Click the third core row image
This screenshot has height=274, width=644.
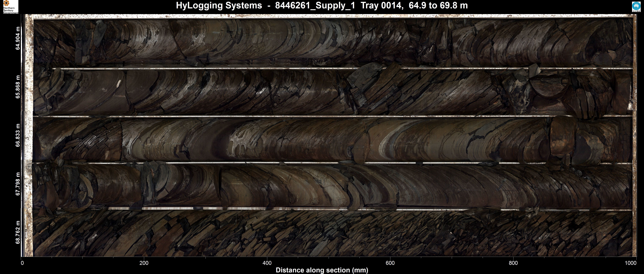coord(332,139)
